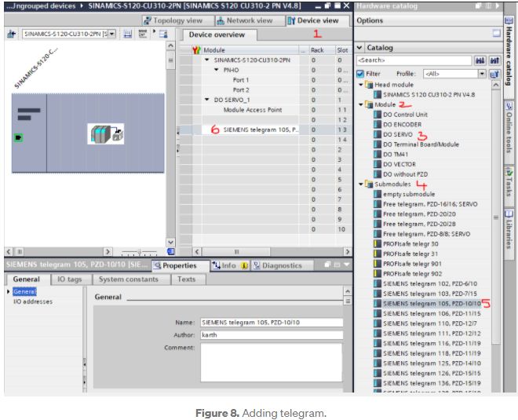Click the zoom settings toolbar icon

(163, 34)
